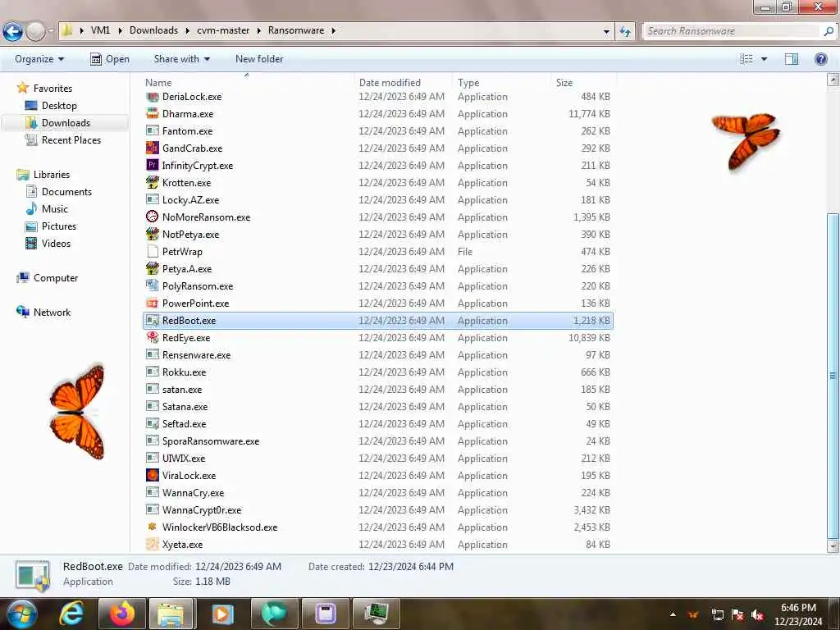
Task: Click the scrollbar down arrow
Action: coord(833,547)
